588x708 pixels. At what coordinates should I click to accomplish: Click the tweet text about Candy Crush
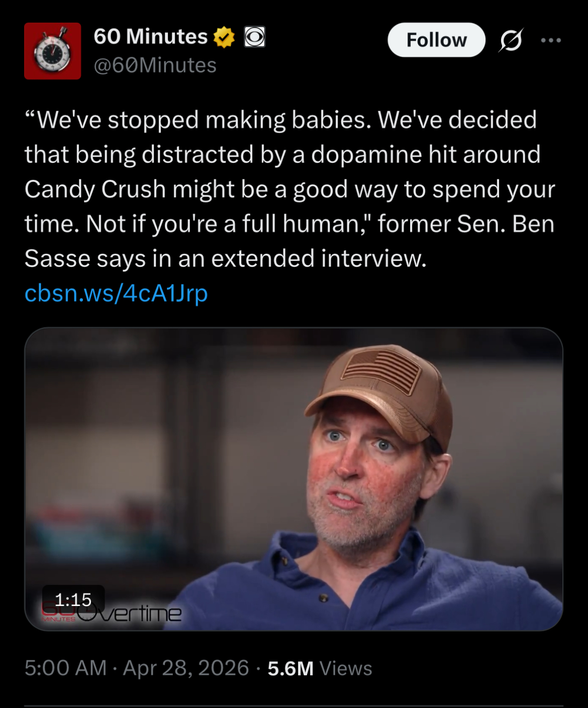tap(290, 189)
